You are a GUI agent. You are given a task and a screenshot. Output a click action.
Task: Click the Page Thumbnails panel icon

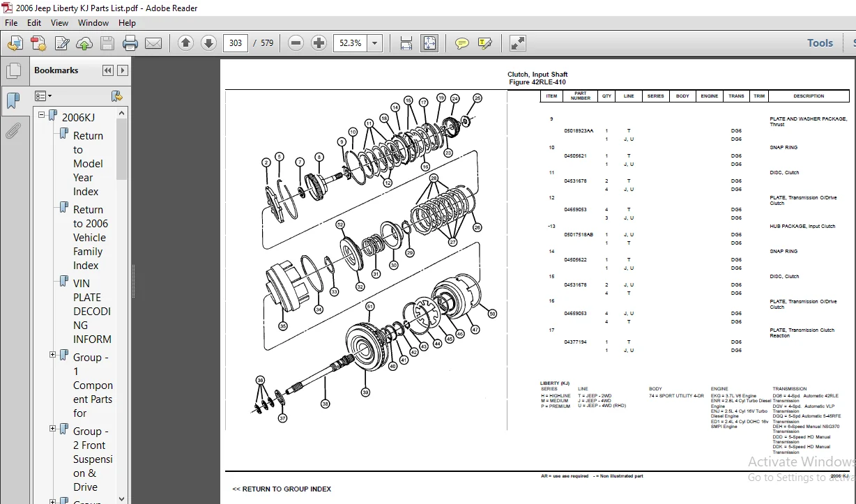pos(13,70)
